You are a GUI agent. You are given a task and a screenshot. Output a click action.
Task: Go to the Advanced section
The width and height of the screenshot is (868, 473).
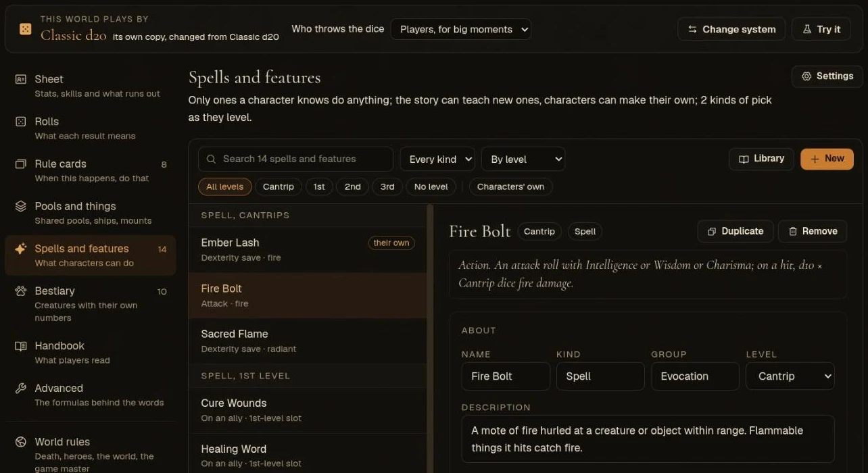coord(90,395)
